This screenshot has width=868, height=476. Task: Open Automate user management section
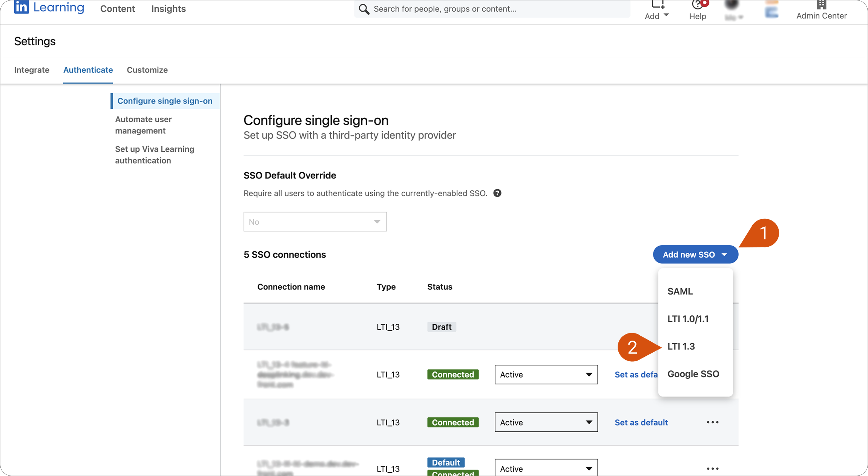[143, 125]
